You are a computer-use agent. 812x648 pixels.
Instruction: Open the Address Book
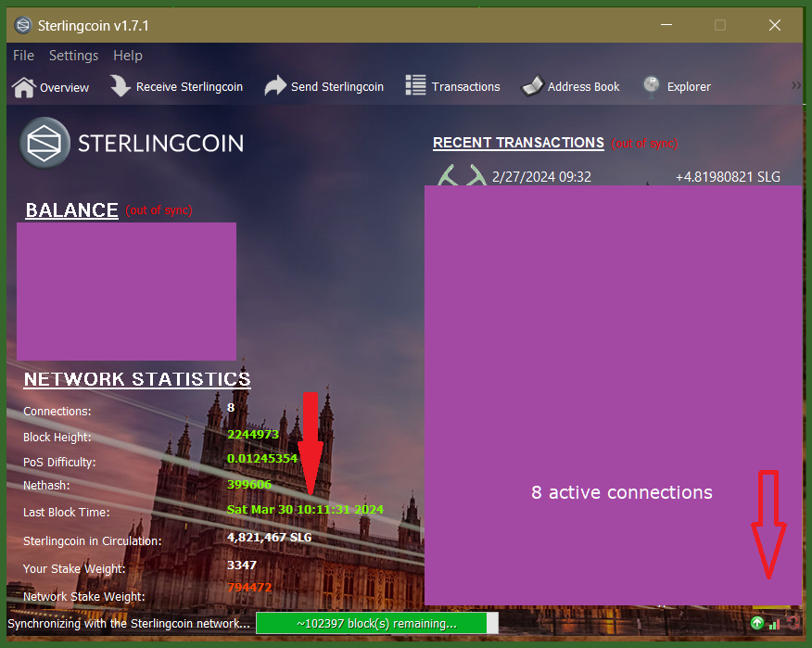tap(570, 86)
